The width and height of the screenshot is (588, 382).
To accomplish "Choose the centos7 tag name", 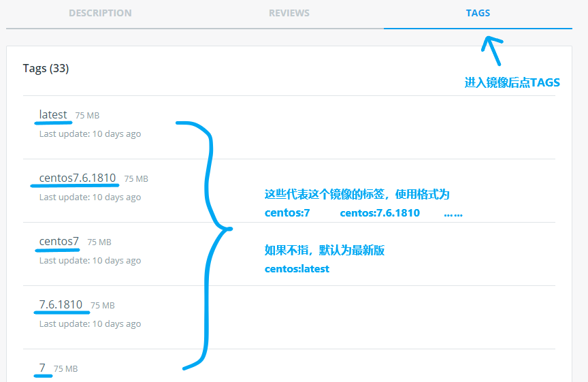I will pos(59,241).
